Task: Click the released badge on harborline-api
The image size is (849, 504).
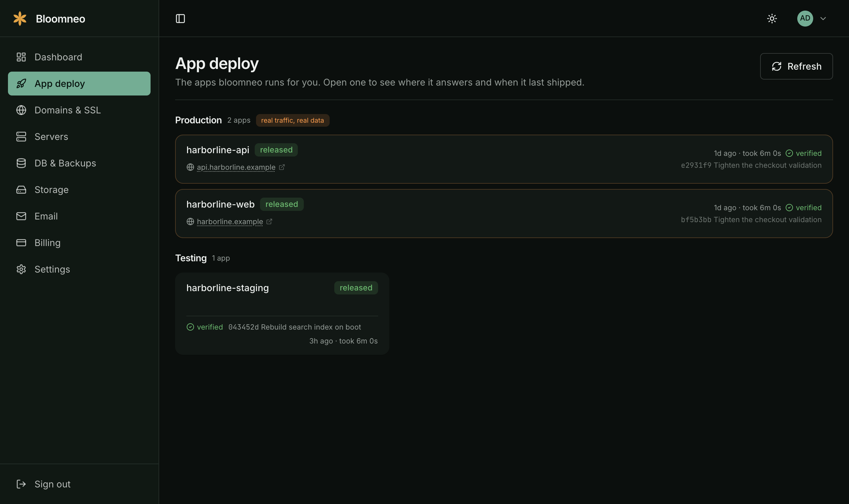Action: [276, 150]
